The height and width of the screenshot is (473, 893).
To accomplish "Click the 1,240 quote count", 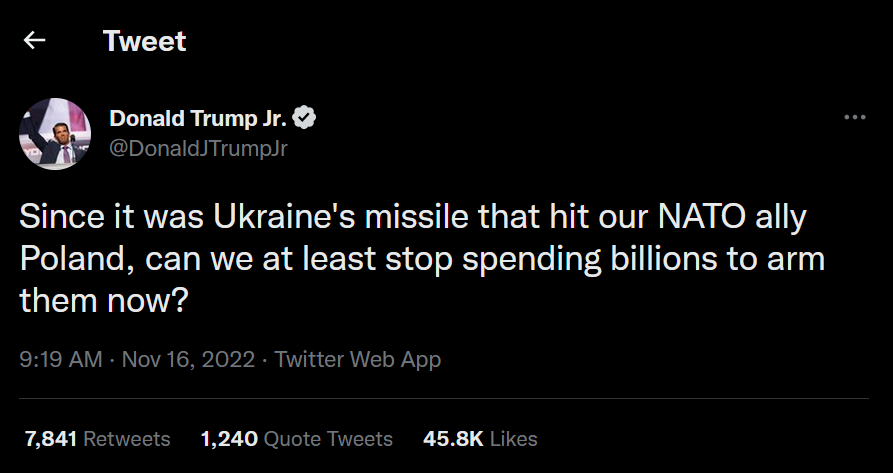I will pos(229,439).
